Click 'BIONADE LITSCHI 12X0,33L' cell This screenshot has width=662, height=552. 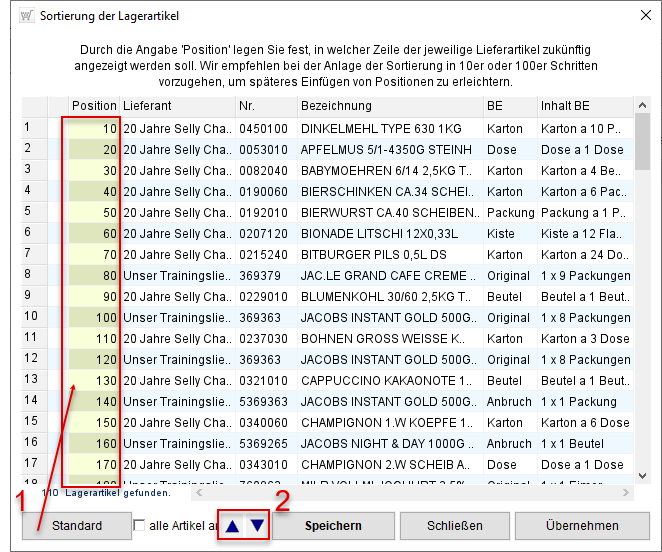click(391, 234)
